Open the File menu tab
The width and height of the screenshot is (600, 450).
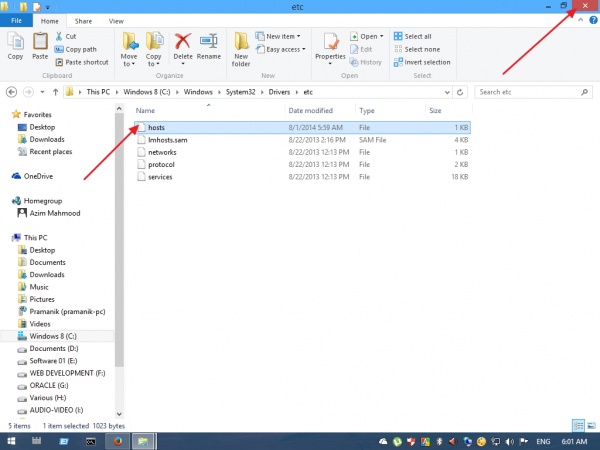pyautogui.click(x=16, y=21)
